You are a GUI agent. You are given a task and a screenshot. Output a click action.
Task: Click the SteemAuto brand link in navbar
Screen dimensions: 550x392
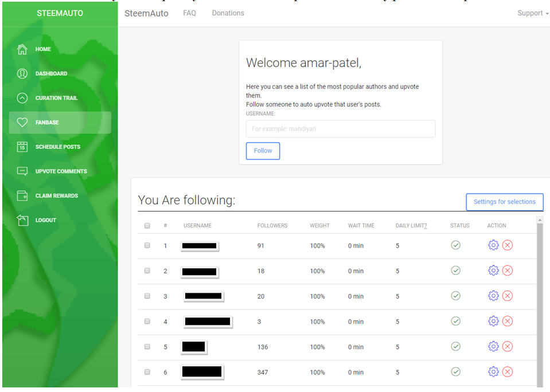tap(146, 13)
